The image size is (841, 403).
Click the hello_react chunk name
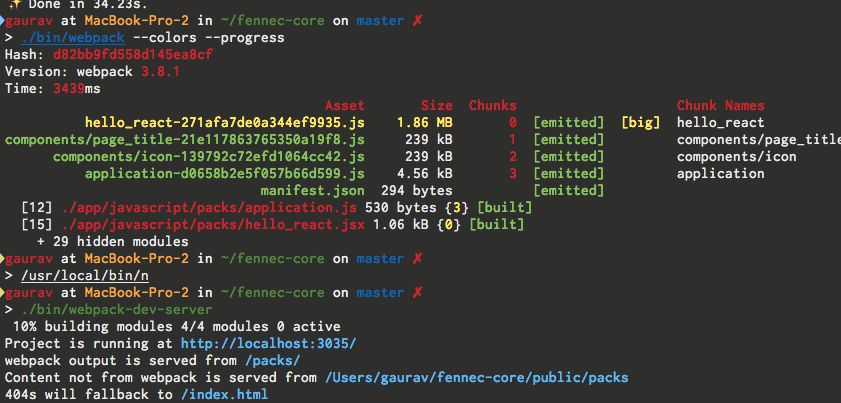point(720,123)
